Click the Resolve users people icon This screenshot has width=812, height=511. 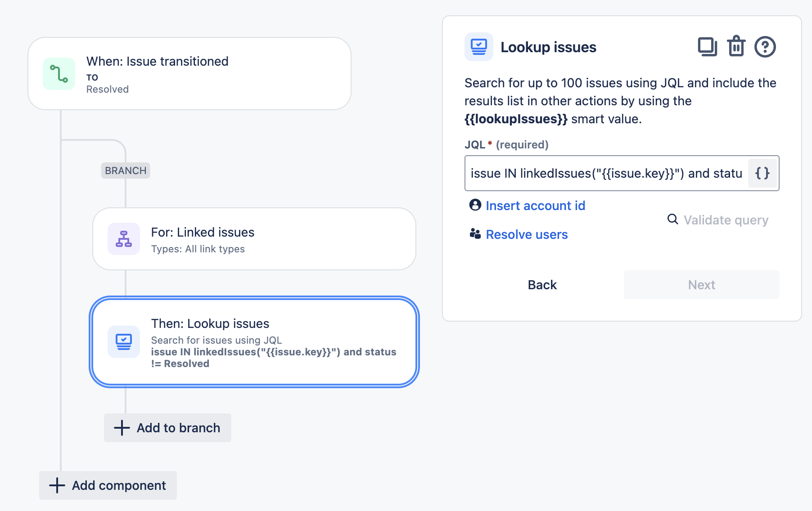(x=475, y=234)
